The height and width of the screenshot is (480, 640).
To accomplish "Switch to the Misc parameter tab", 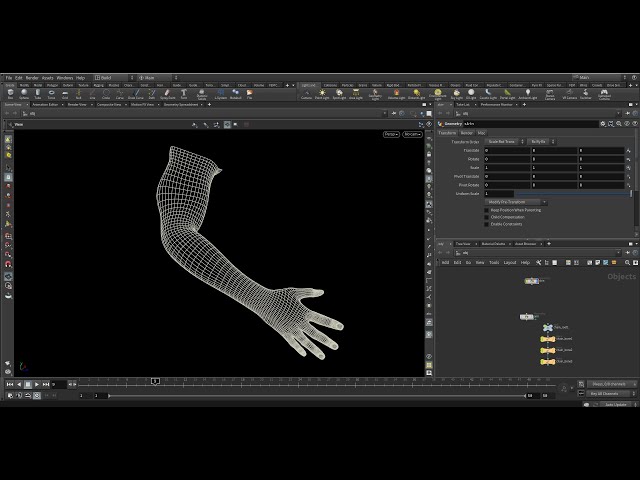I will (482, 133).
